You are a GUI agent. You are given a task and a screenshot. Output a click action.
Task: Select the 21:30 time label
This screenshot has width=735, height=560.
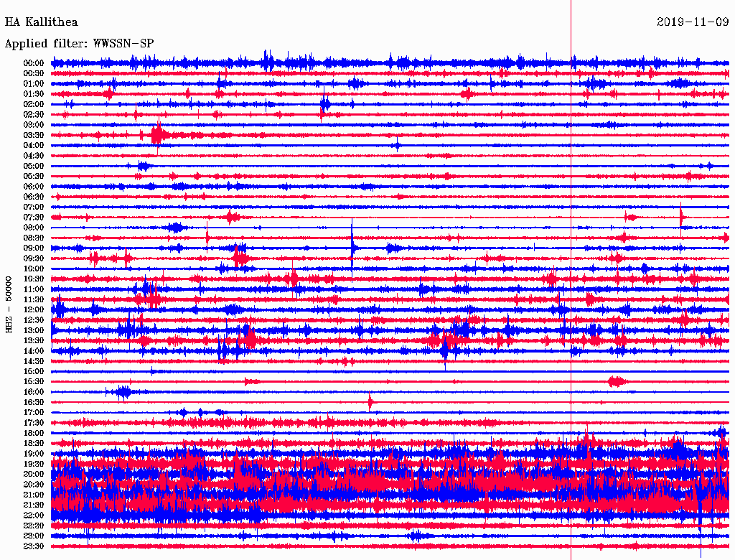coord(34,505)
